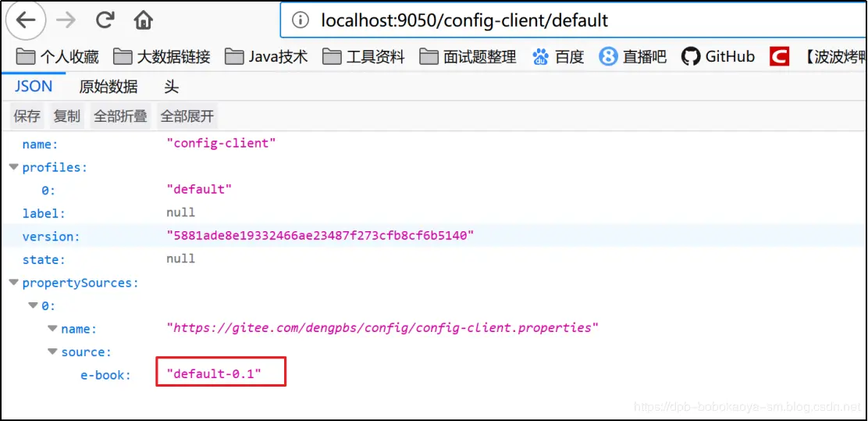The width and height of the screenshot is (868, 421).
Task: Click the null value of label
Action: [x=180, y=212]
